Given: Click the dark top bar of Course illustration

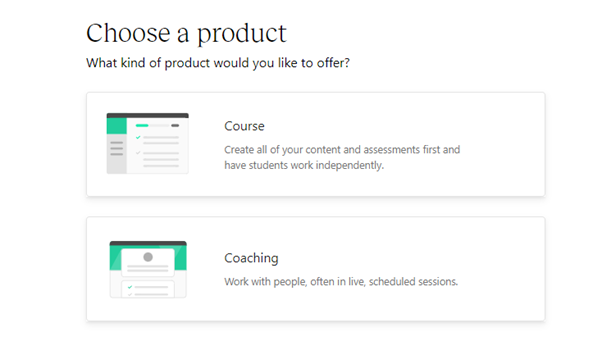Looking at the screenshot, I should point(147,116).
